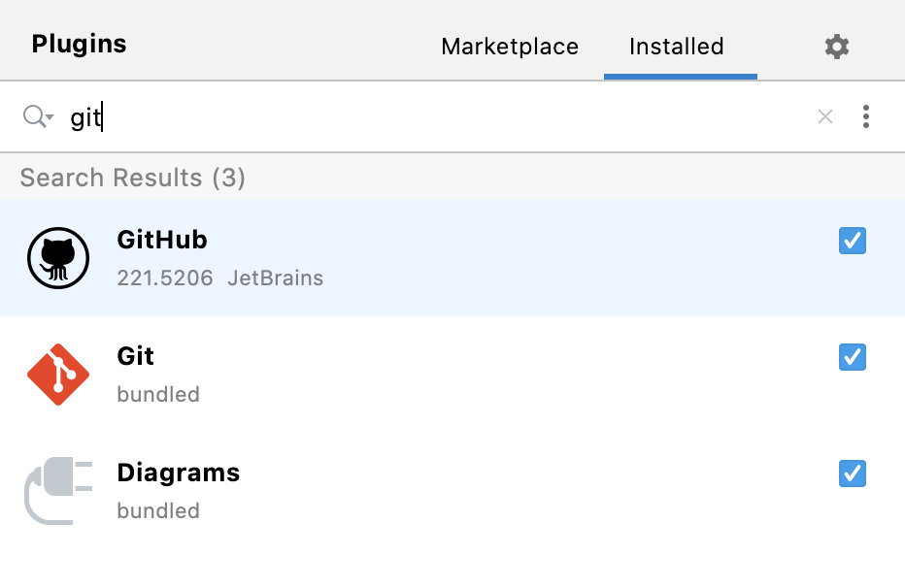Select the Installed tab

click(677, 46)
